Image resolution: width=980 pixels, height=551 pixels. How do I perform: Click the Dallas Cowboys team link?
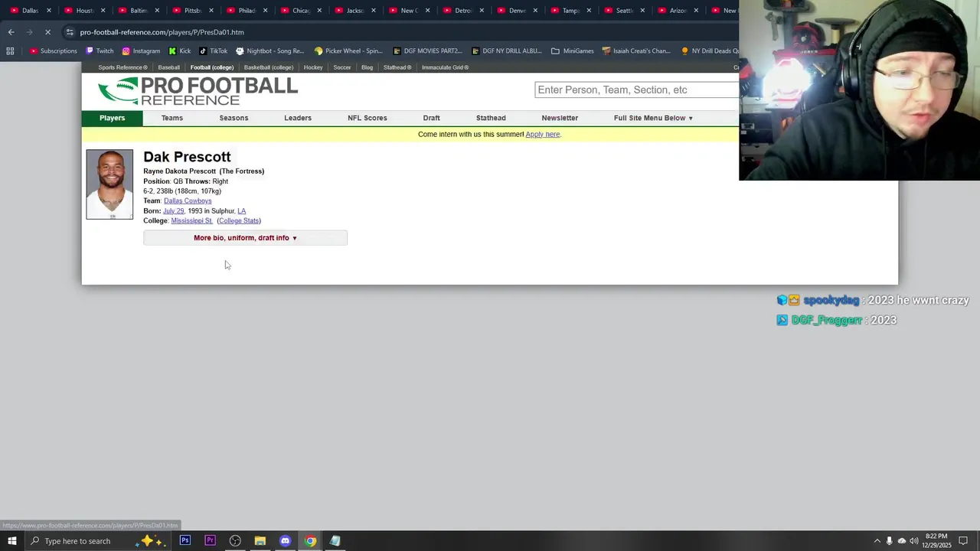[188, 201]
